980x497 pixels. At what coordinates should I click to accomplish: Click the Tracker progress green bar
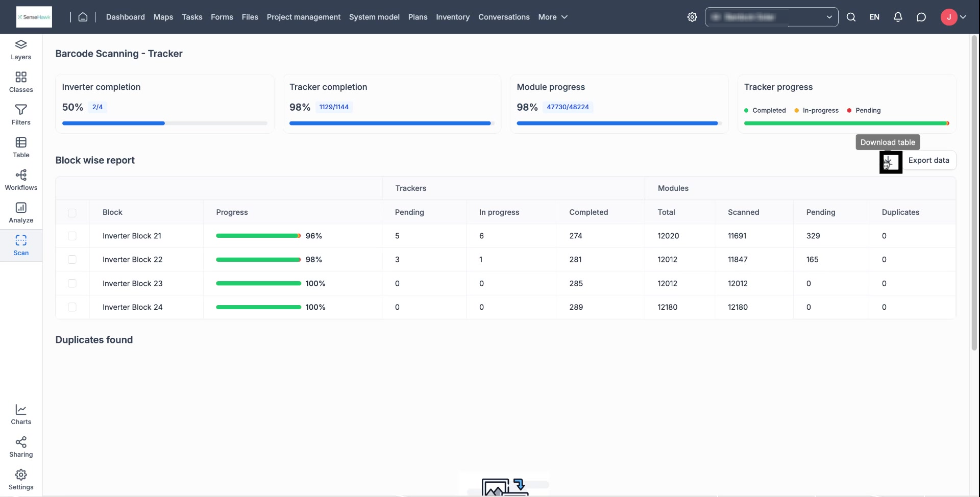pos(846,123)
